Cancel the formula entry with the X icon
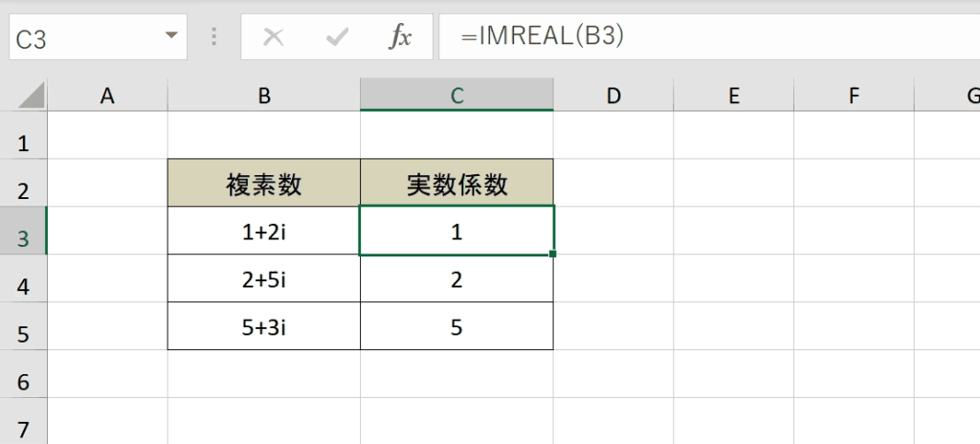This screenshot has width=980, height=444. 273,37
